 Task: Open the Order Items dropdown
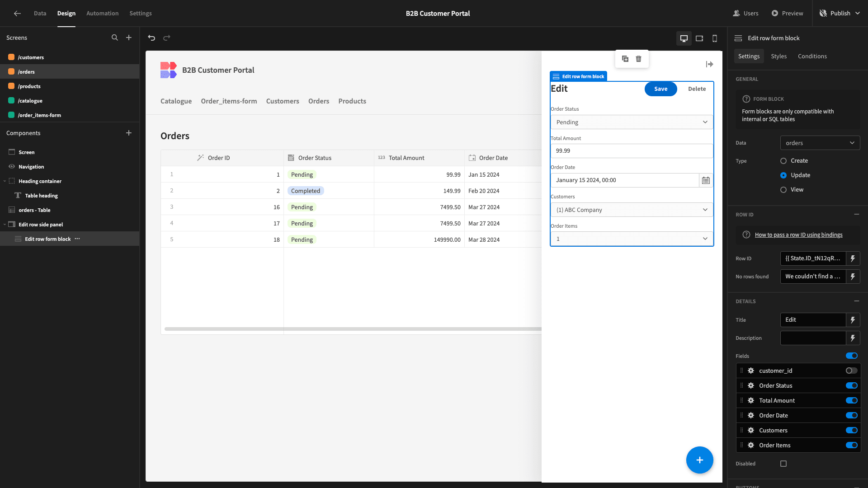632,239
